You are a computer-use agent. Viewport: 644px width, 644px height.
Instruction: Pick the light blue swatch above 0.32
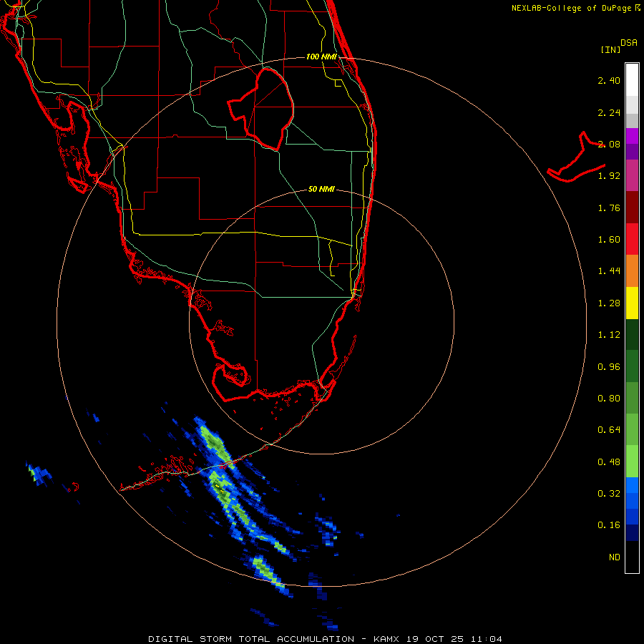click(x=632, y=485)
